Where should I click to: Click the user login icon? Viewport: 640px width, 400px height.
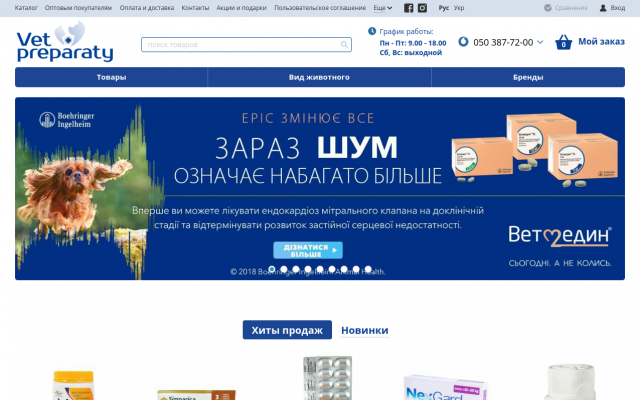point(603,8)
